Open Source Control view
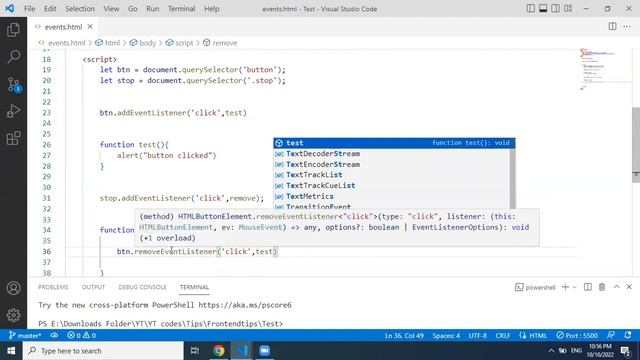 (13, 84)
